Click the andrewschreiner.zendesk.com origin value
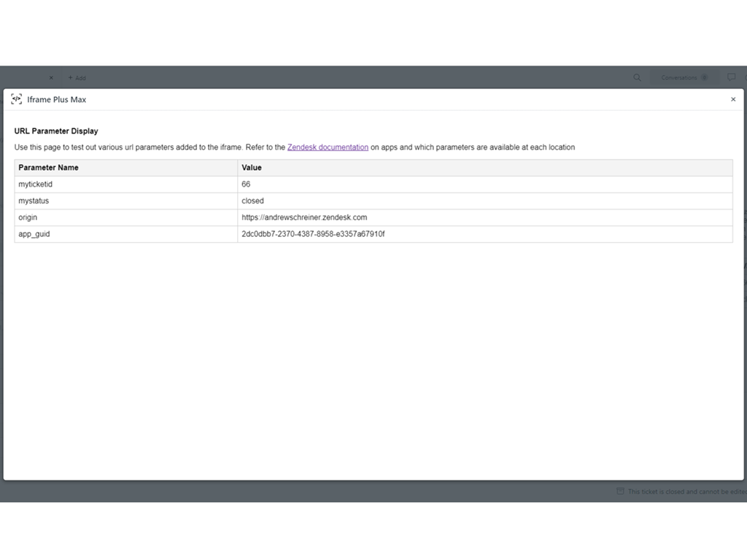 click(x=304, y=217)
